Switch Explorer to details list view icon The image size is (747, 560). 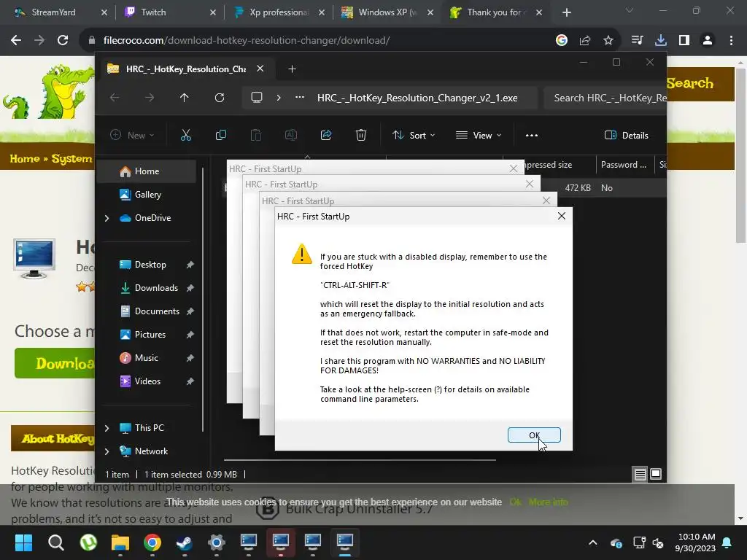[x=640, y=474]
